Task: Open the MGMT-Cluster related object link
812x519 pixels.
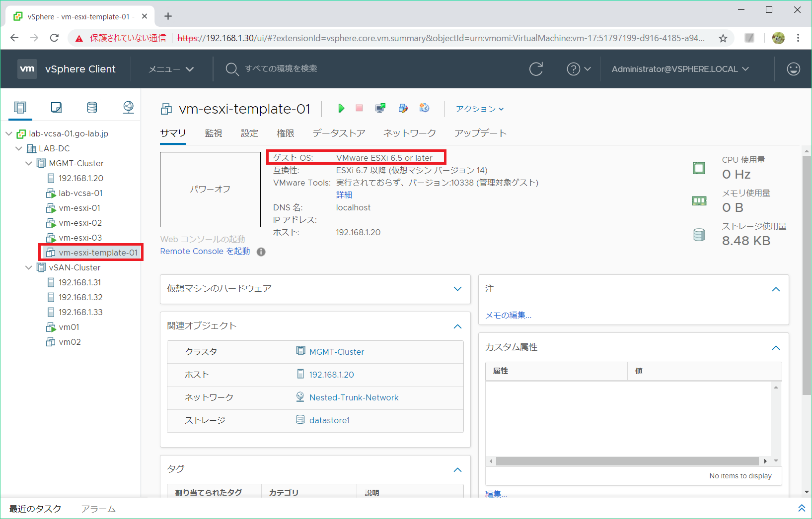Action: [x=337, y=352]
